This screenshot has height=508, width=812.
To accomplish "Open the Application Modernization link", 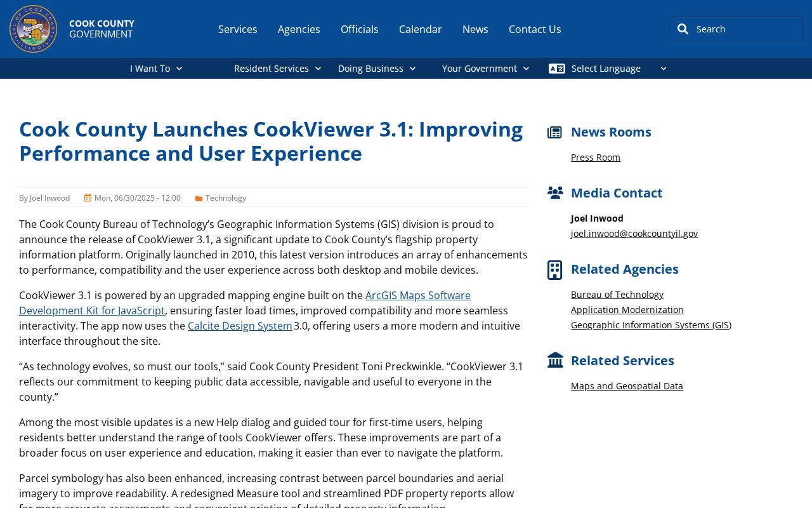I will [627, 310].
